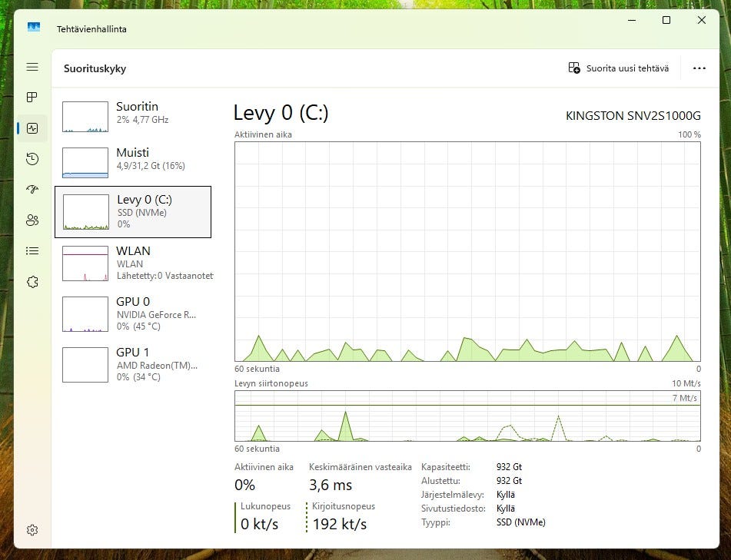
Task: Click the Tyyppi SSD (NVMe) value
Action: click(520, 522)
